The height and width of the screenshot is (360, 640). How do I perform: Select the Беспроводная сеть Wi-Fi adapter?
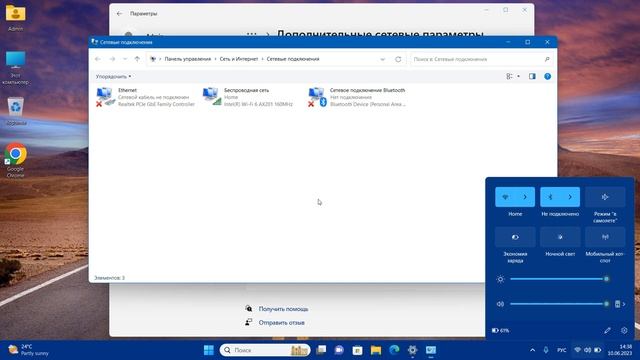248,97
